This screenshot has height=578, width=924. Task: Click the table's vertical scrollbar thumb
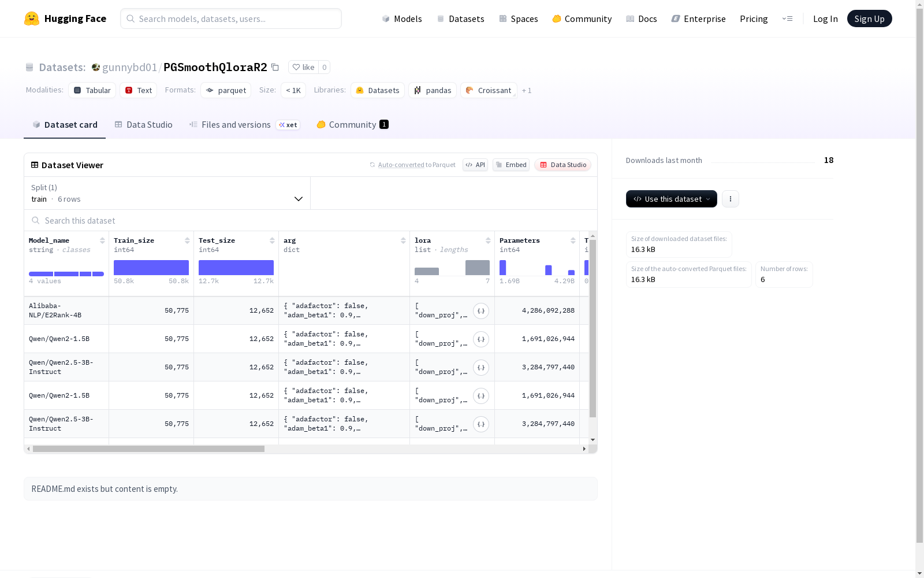click(x=593, y=328)
